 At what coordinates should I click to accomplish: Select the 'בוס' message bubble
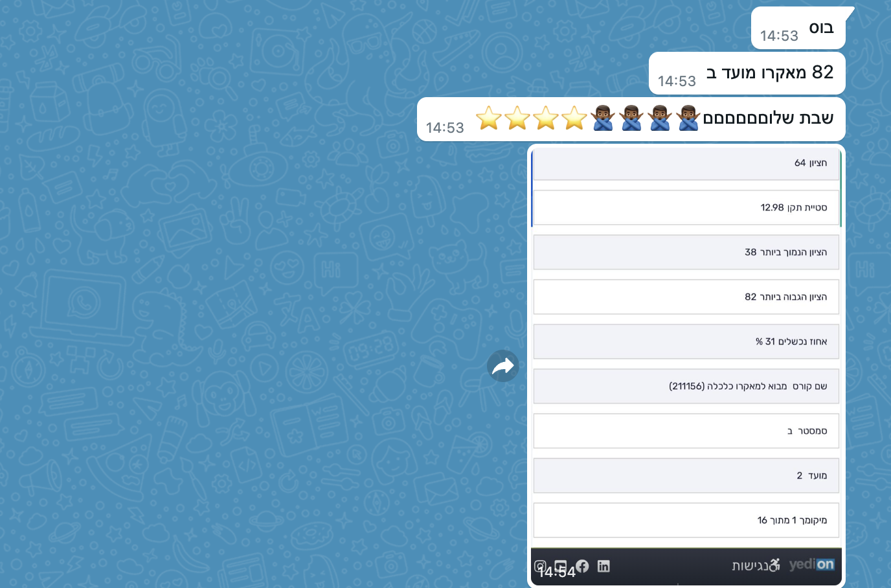pyautogui.click(x=798, y=29)
